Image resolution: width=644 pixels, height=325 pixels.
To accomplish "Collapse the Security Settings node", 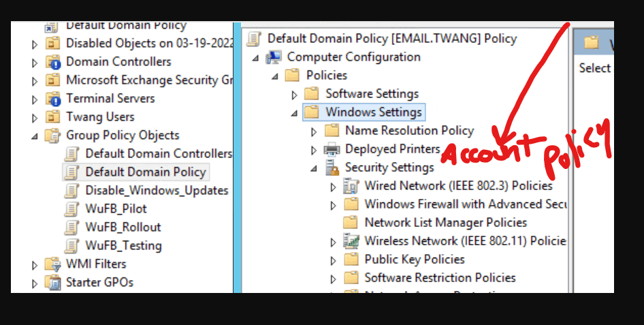I will tap(314, 168).
